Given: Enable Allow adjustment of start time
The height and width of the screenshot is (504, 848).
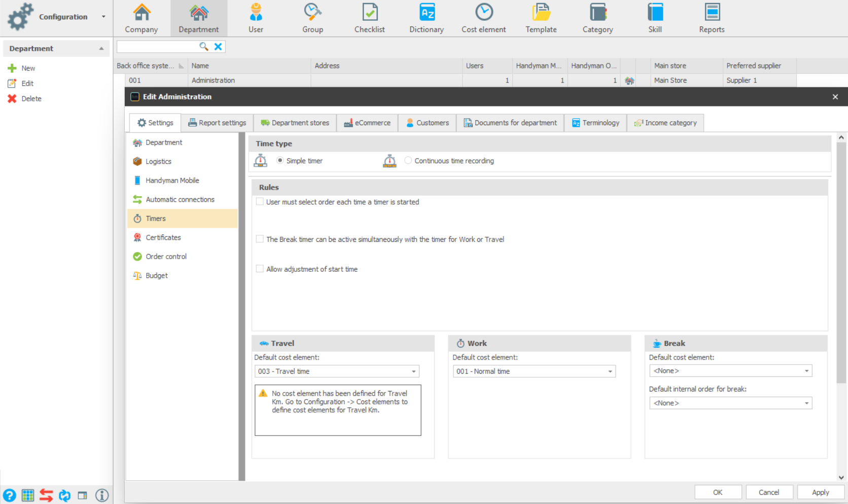Looking at the screenshot, I should (x=260, y=269).
